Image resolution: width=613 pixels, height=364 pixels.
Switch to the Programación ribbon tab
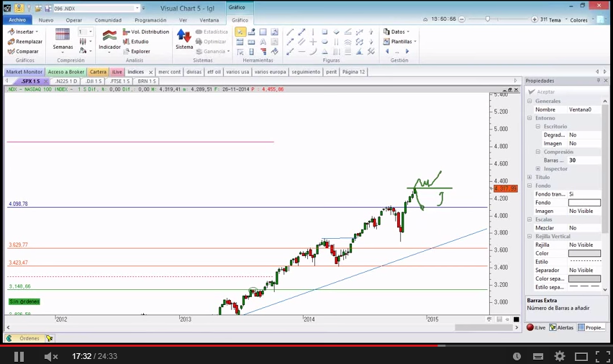pyautogui.click(x=150, y=20)
